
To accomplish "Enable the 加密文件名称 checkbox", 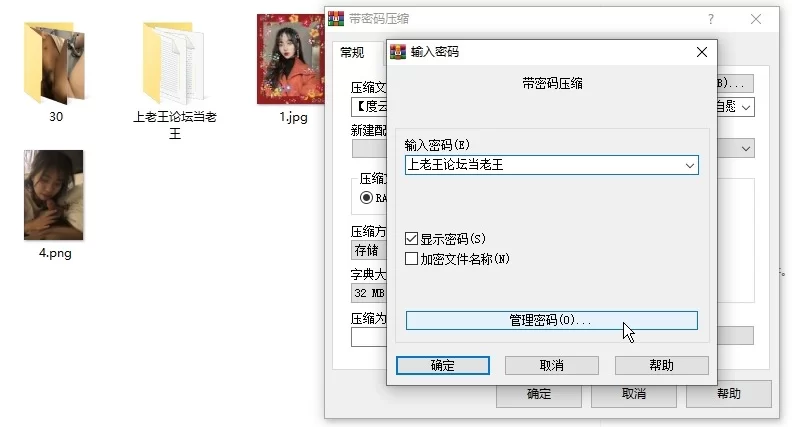I will click(411, 259).
